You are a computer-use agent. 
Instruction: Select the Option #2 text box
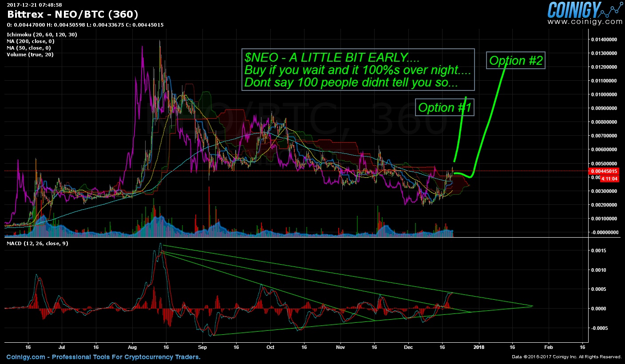pos(516,60)
